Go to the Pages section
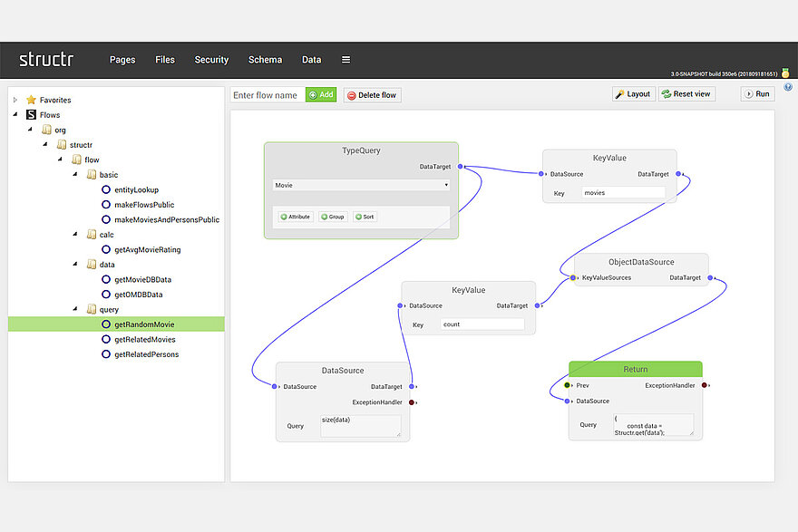This screenshot has height=532, width=798. (122, 60)
